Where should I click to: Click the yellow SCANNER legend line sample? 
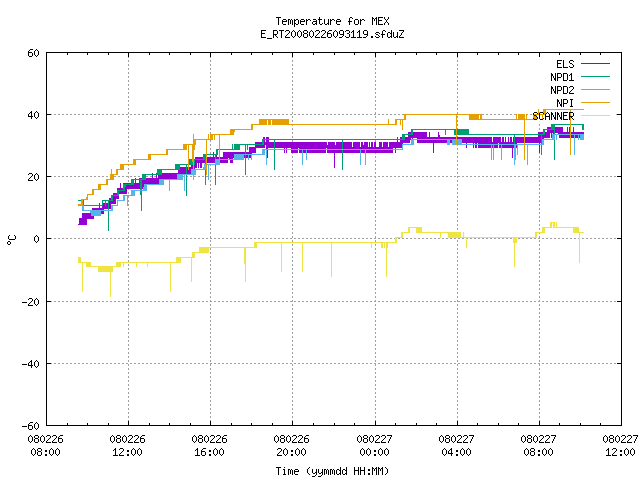coord(595,116)
